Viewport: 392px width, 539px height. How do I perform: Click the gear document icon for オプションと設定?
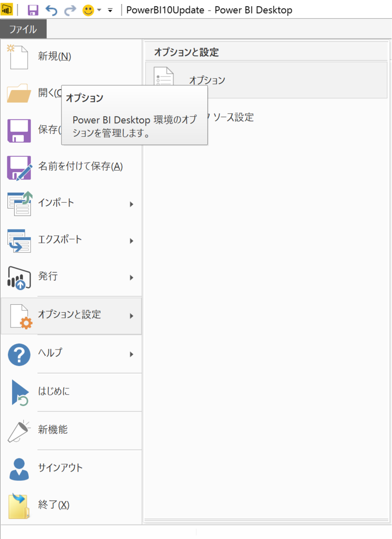[21, 316]
